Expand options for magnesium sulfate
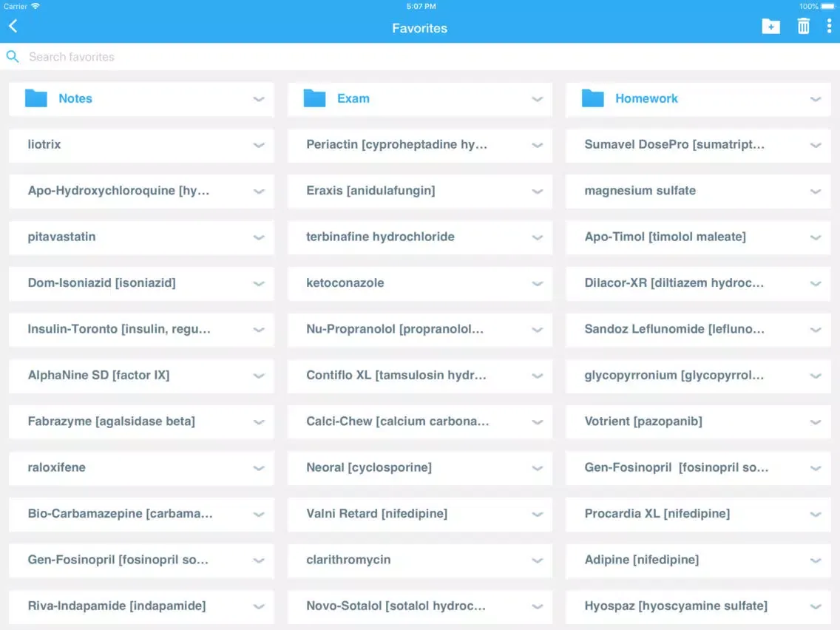 [x=816, y=192]
